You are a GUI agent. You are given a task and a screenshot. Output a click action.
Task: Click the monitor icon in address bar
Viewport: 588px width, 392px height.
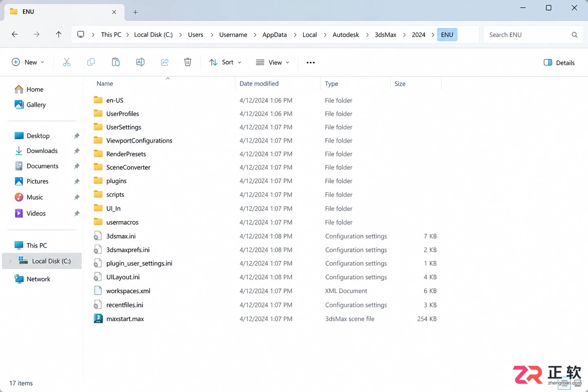coord(81,34)
